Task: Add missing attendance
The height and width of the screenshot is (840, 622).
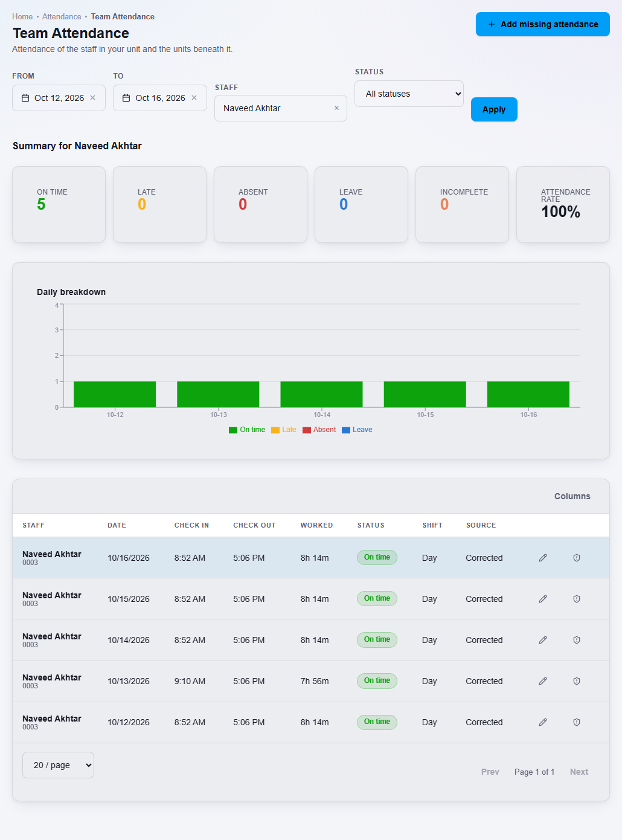Action: click(x=543, y=24)
